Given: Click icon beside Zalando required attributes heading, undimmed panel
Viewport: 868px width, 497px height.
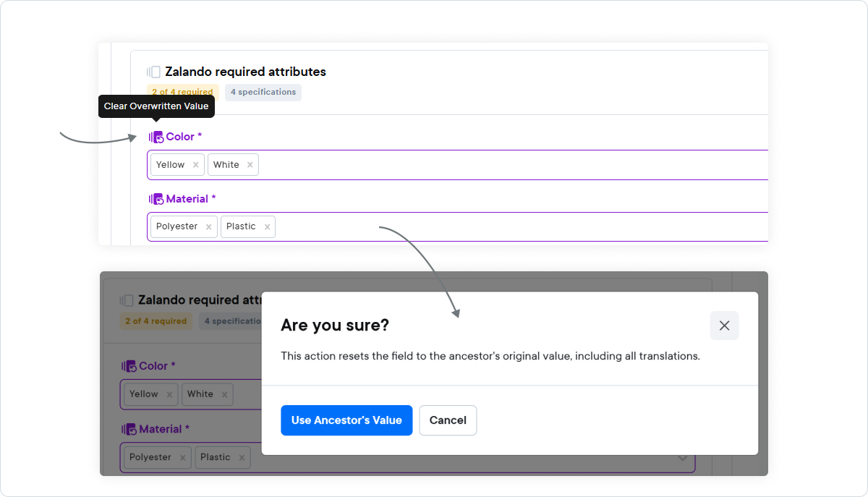Looking at the screenshot, I should pos(153,72).
